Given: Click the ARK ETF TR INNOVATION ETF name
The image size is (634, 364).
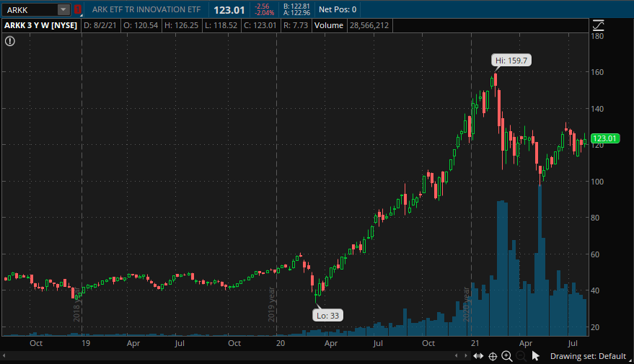Looking at the screenshot, I should pos(146,9).
